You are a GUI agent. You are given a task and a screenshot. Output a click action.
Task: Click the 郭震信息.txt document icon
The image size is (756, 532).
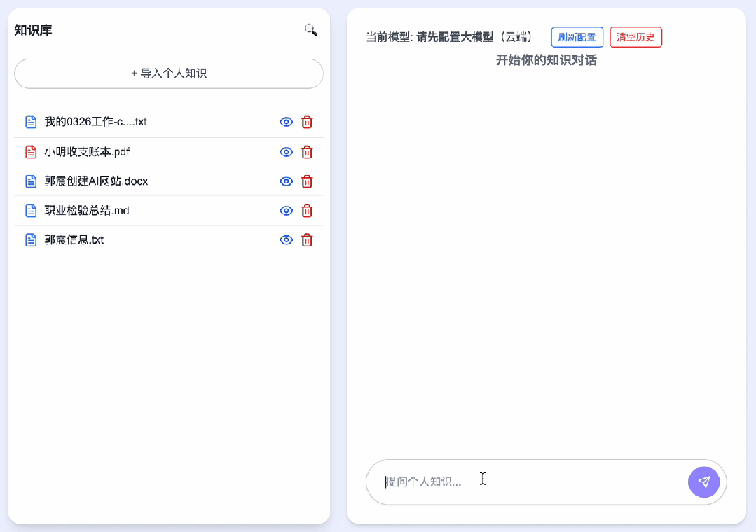(x=31, y=240)
